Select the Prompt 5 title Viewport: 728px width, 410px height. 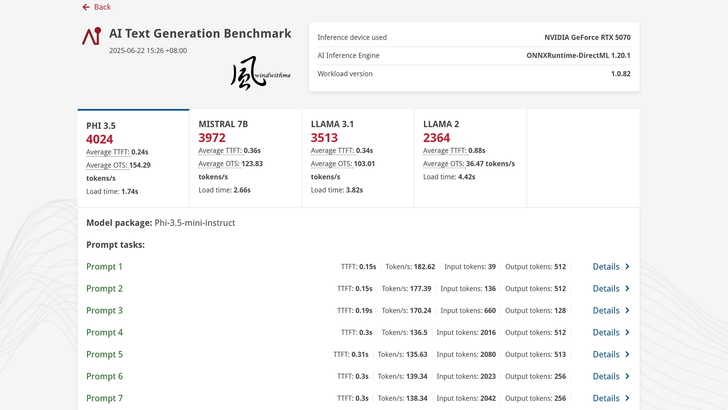104,355
